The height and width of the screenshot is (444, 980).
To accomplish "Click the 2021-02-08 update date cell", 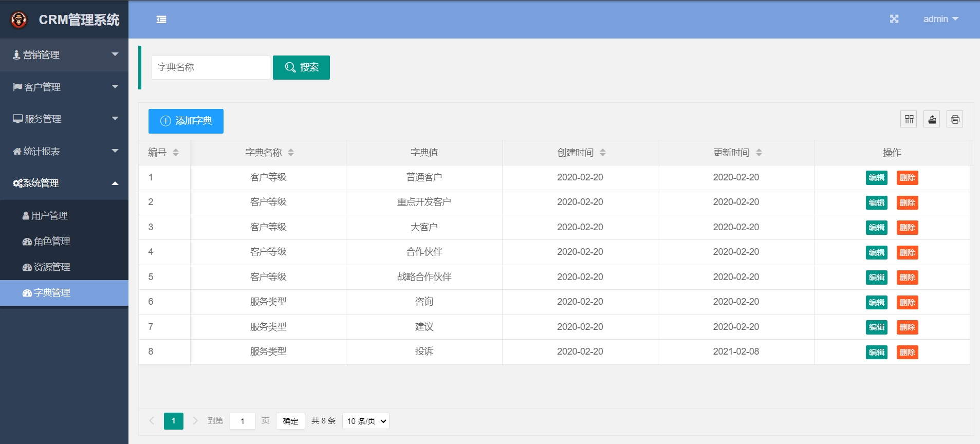I will pos(736,351).
